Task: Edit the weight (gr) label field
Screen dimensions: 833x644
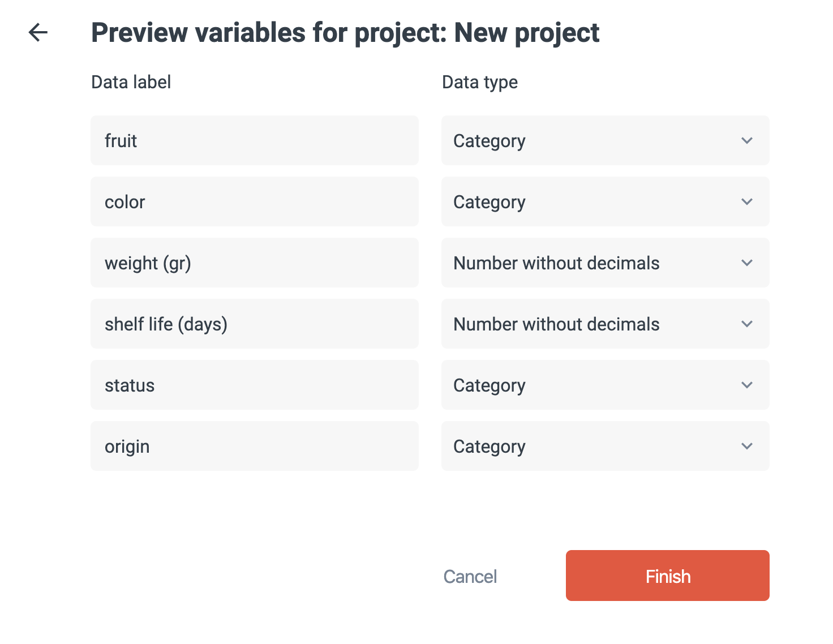Action: click(255, 263)
